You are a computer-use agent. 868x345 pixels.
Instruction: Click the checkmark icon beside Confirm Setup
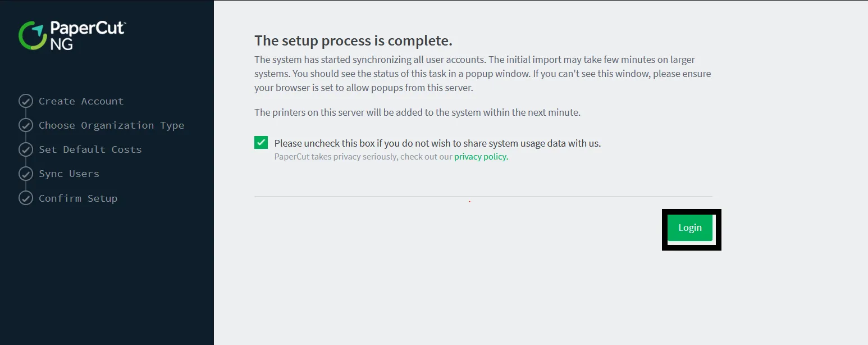click(26, 198)
